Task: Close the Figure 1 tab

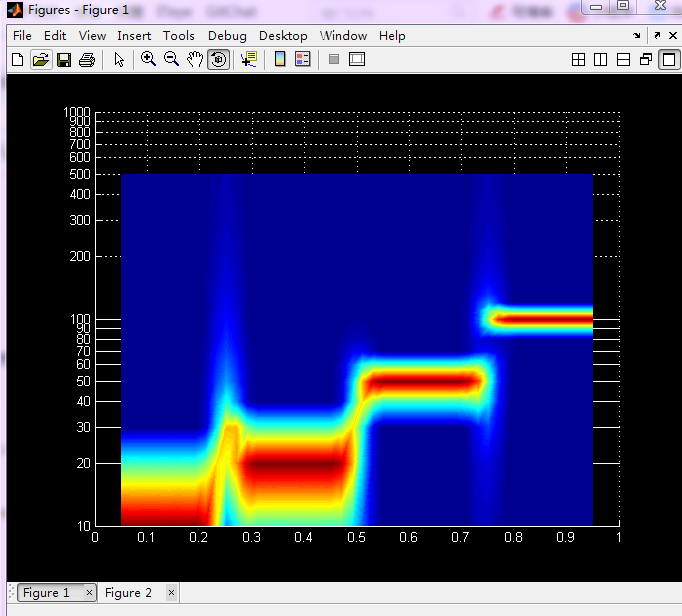Action: pos(89,593)
